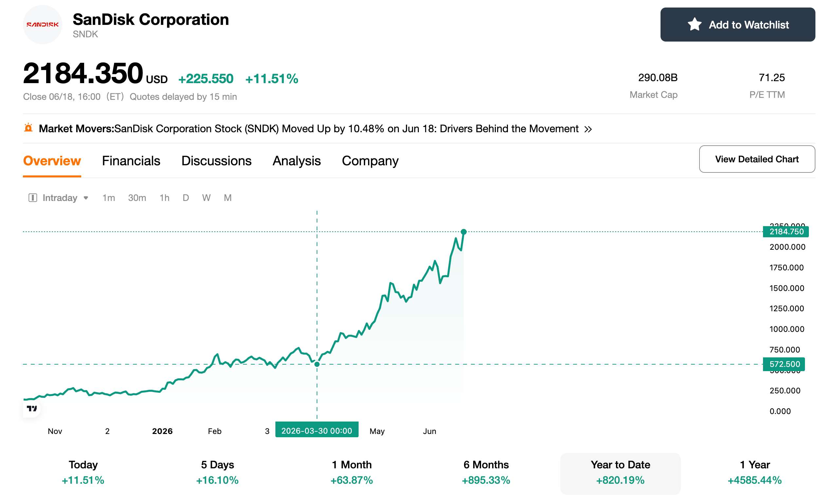Switch chart to monthly (M) interval
Image resolution: width=820 pixels, height=504 pixels.
(x=228, y=198)
